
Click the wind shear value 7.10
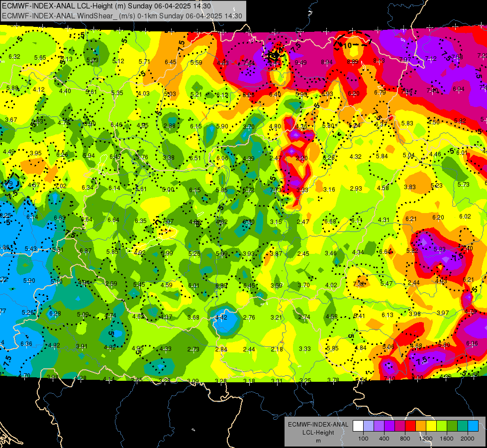pyautogui.click(x=390, y=378)
